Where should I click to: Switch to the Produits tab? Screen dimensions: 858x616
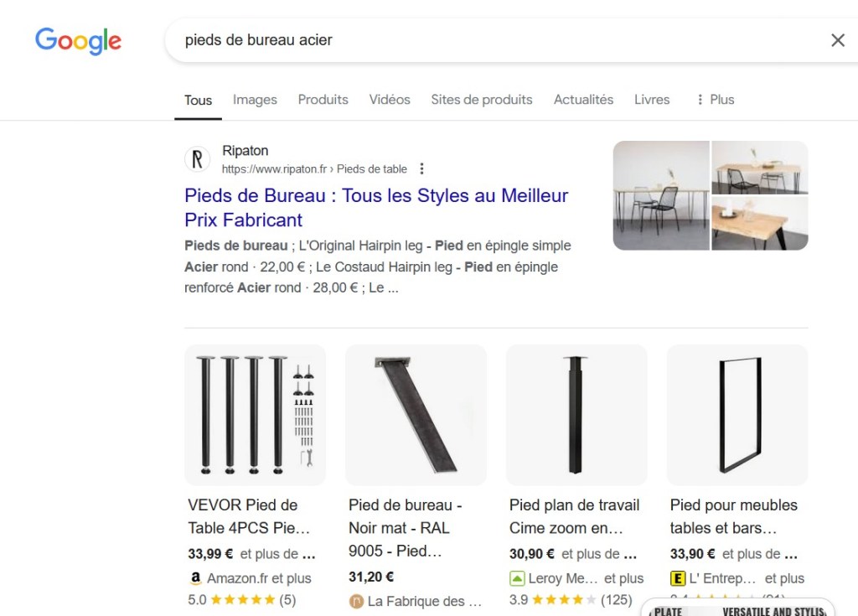pos(323,100)
